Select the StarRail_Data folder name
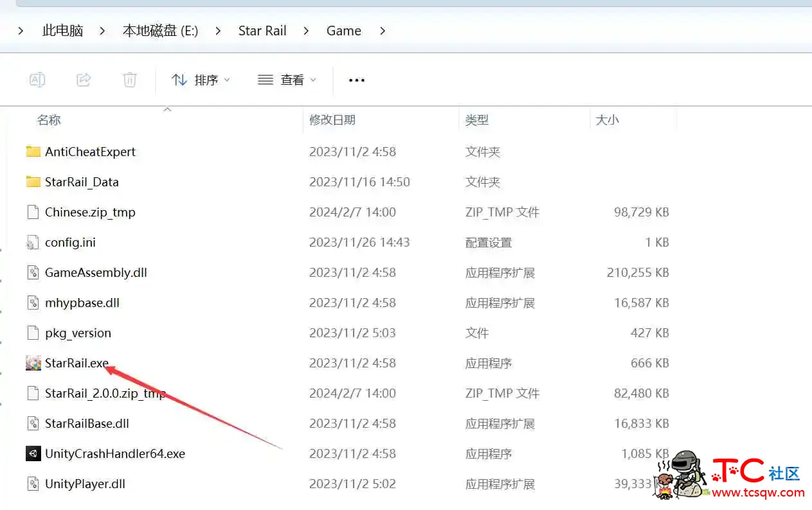812x510 pixels. [82, 182]
